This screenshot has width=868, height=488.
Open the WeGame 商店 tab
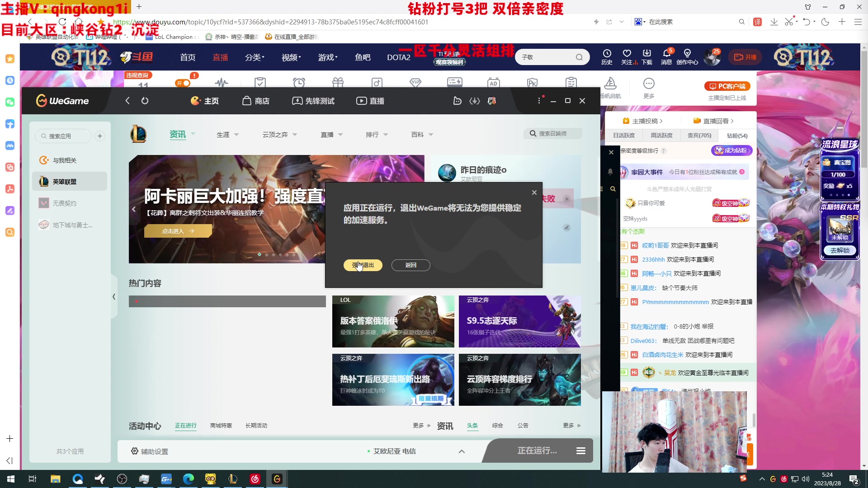(x=256, y=101)
